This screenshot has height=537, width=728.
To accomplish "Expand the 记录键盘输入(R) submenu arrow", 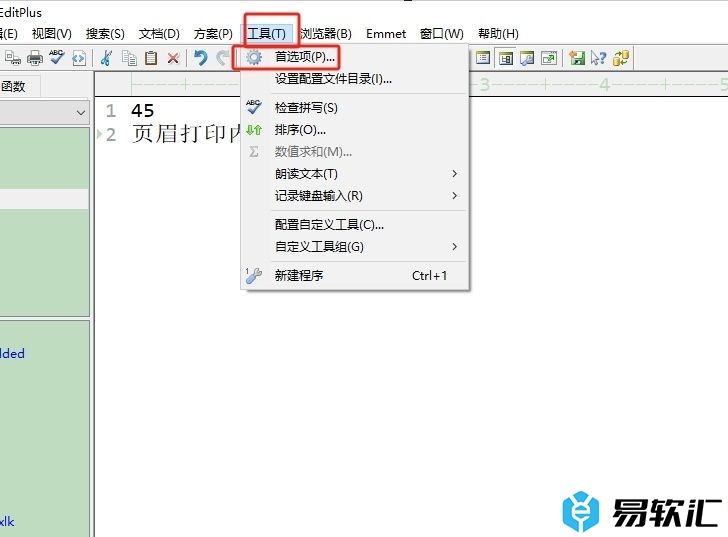I will tap(455, 195).
